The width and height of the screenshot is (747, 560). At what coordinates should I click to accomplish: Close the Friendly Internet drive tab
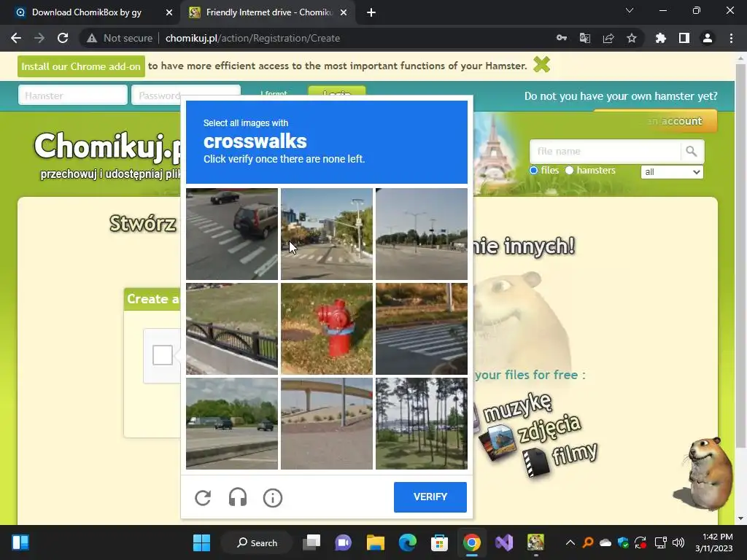[x=344, y=13]
